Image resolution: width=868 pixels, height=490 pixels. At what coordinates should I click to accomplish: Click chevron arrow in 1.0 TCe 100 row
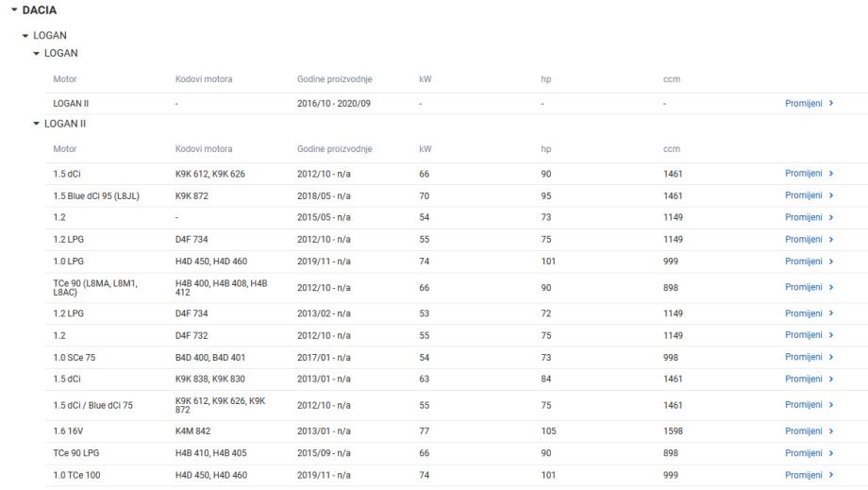point(831,475)
